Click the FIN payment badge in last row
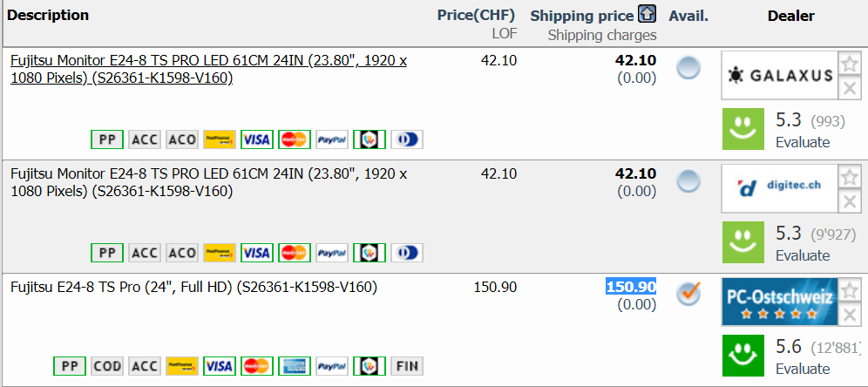The image size is (868, 387). [406, 365]
